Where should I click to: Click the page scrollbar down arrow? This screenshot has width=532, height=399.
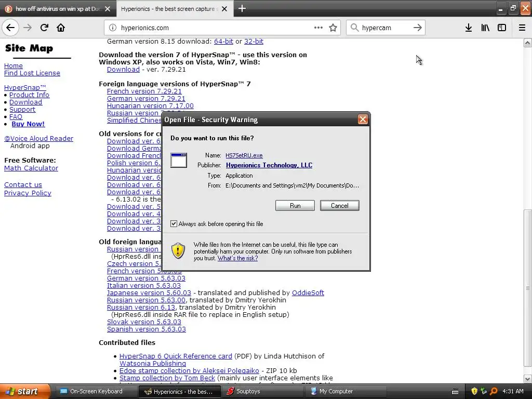(x=527, y=379)
